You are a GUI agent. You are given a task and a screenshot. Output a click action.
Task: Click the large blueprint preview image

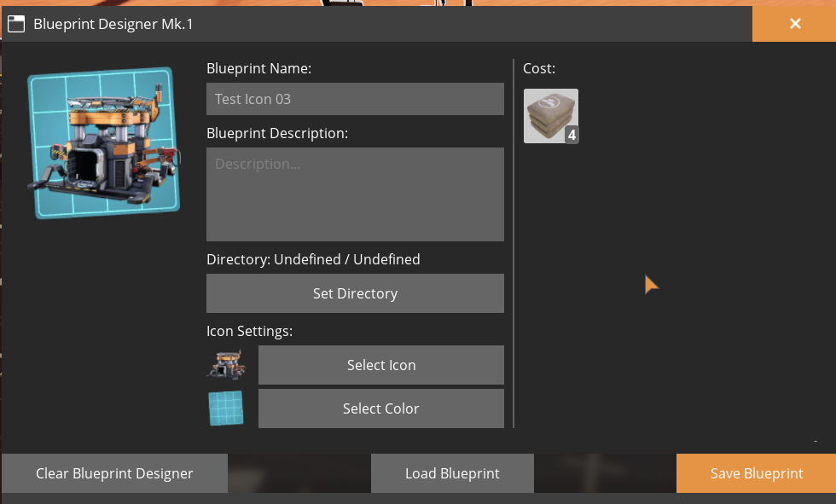pos(104,142)
